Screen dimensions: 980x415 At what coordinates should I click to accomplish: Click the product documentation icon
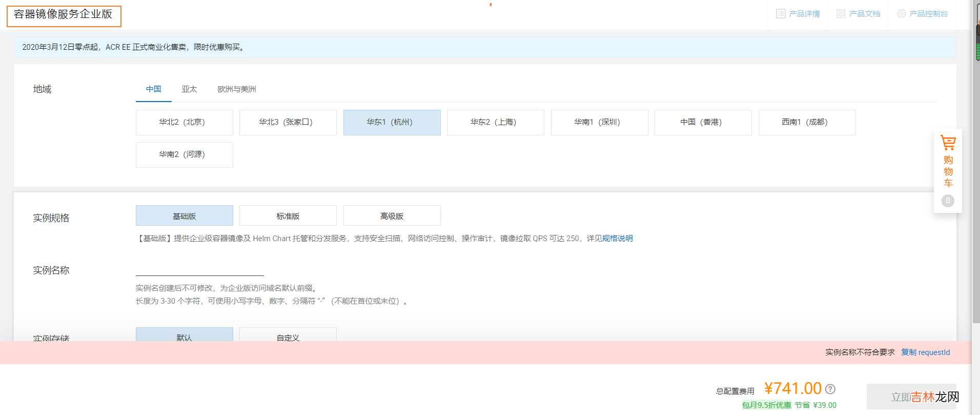coord(841,14)
